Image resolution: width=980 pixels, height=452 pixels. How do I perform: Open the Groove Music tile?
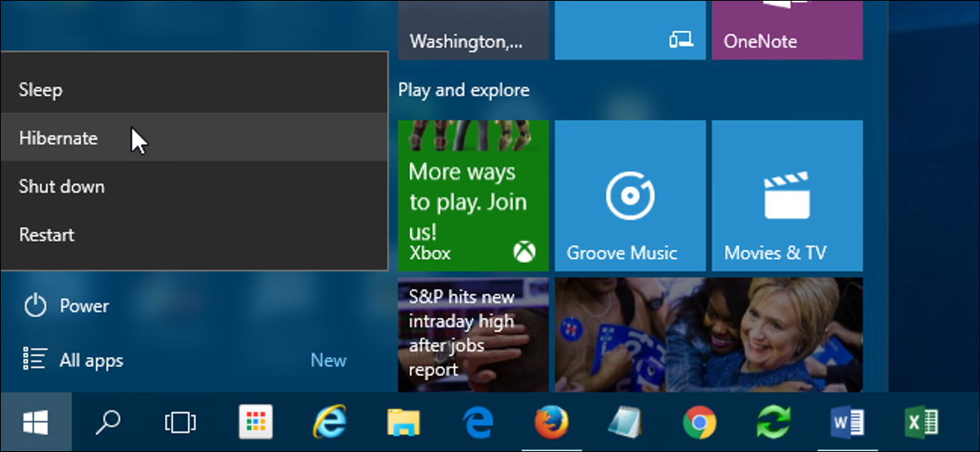[x=630, y=195]
